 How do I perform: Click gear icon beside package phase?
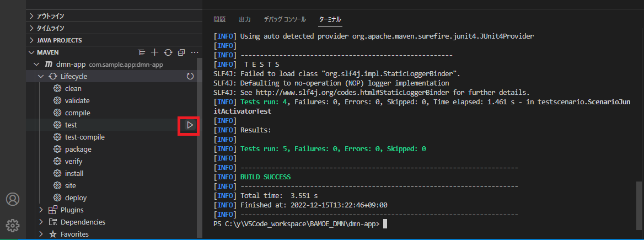pos(57,149)
